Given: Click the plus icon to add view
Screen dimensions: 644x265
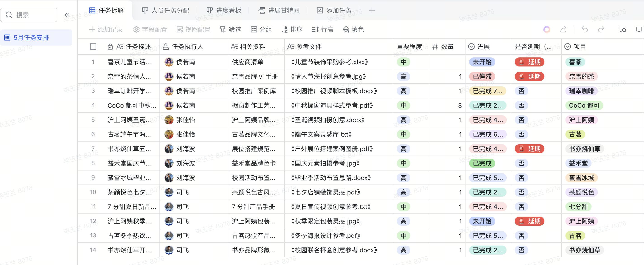Looking at the screenshot, I should pyautogui.click(x=372, y=10).
